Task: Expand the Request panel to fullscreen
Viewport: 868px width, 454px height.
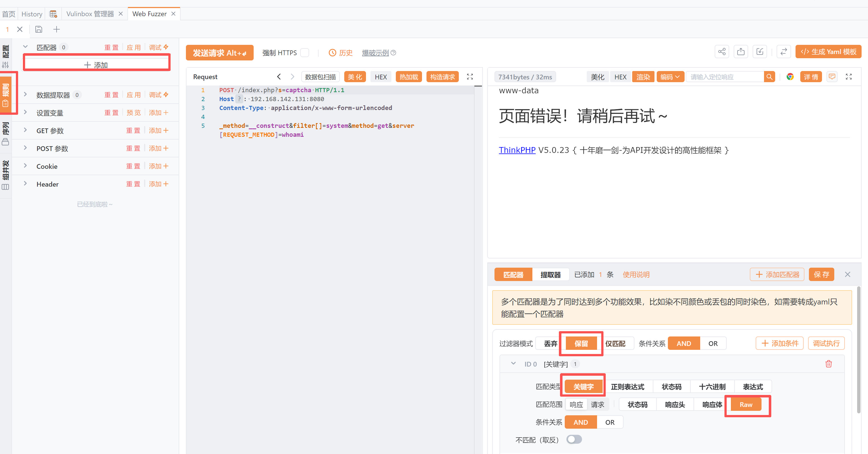Action: point(470,77)
